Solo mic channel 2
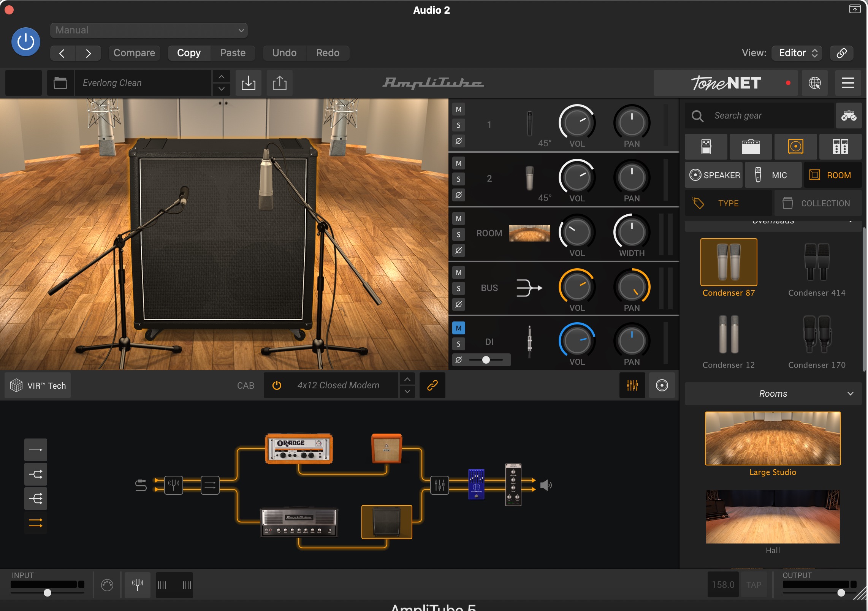The width and height of the screenshot is (868, 611). (459, 179)
